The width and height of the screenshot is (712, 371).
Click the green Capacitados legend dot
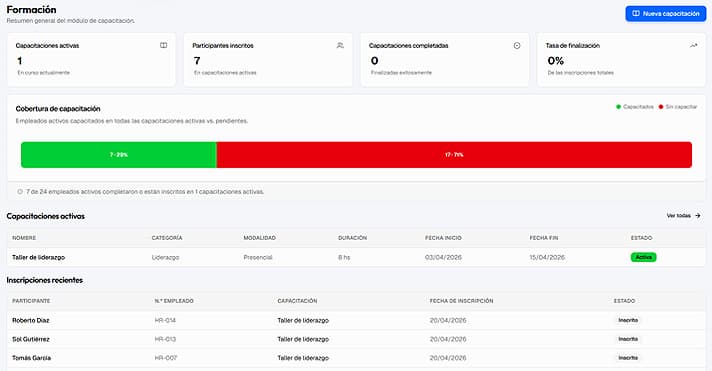tap(618, 107)
